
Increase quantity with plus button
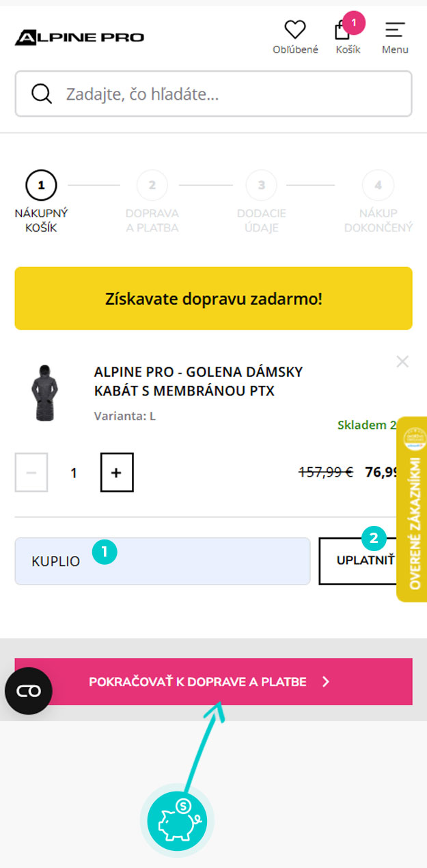[117, 472]
